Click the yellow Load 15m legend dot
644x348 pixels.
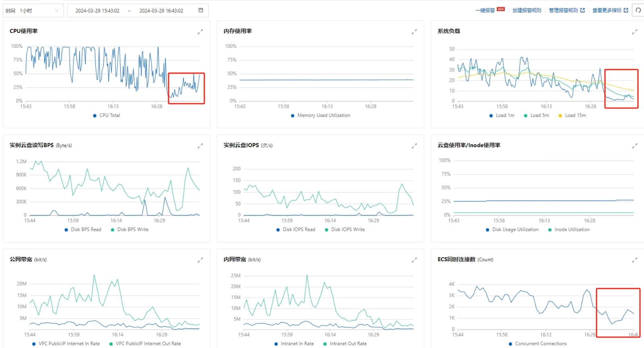[x=560, y=116]
